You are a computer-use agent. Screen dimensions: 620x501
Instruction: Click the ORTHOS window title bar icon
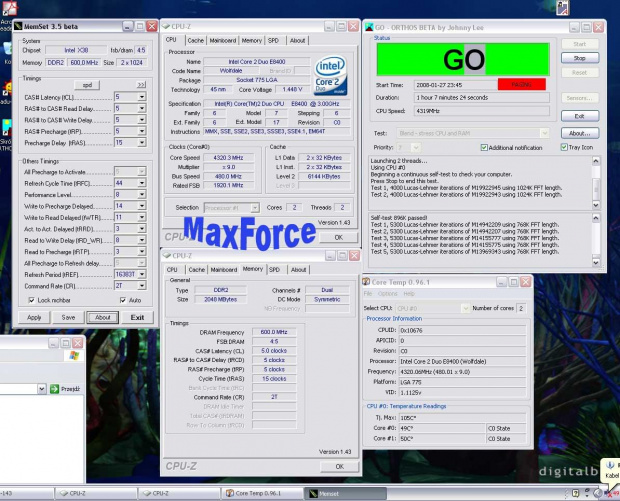(369, 27)
